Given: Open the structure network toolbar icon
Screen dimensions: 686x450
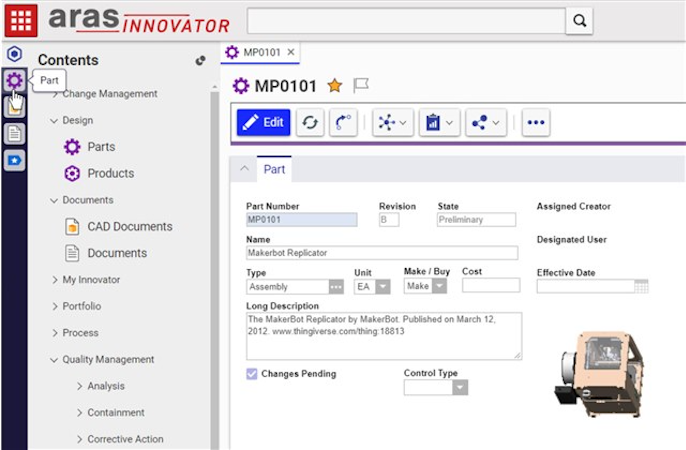Looking at the screenshot, I should tap(392, 122).
